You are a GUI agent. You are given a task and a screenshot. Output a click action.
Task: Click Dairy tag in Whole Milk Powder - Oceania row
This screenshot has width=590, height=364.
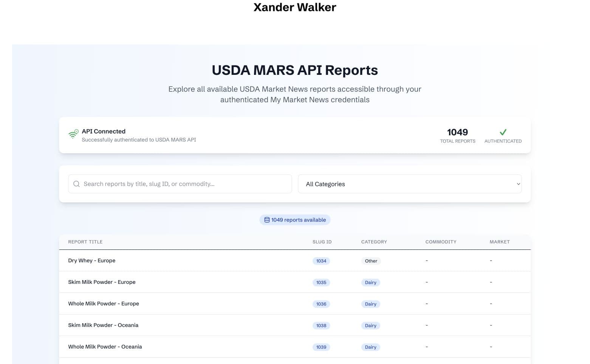click(371, 347)
